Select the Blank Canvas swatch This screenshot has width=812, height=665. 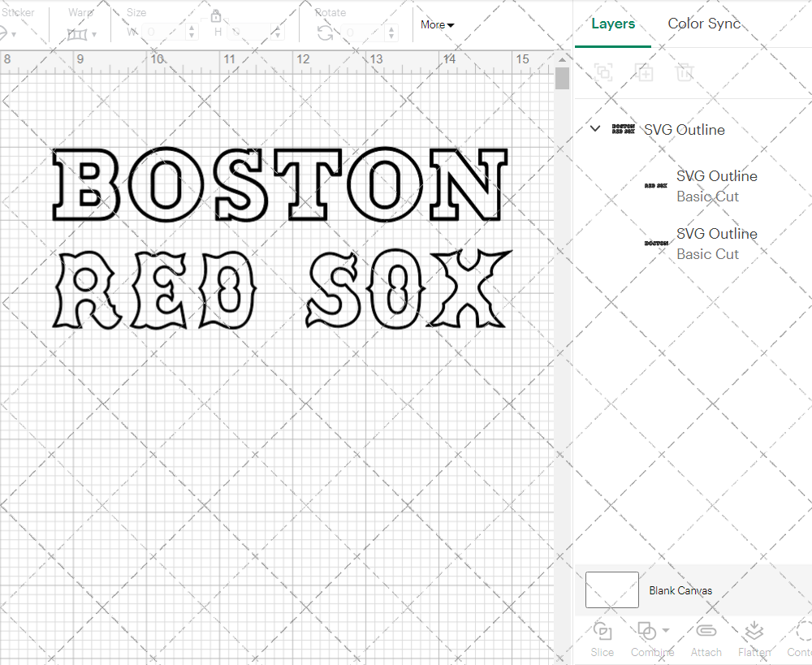point(611,590)
